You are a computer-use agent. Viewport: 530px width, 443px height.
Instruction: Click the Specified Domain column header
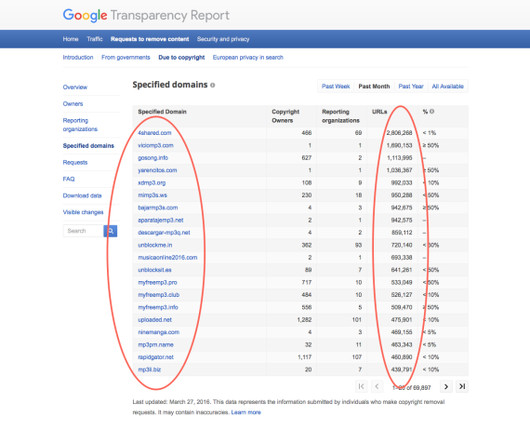(162, 112)
